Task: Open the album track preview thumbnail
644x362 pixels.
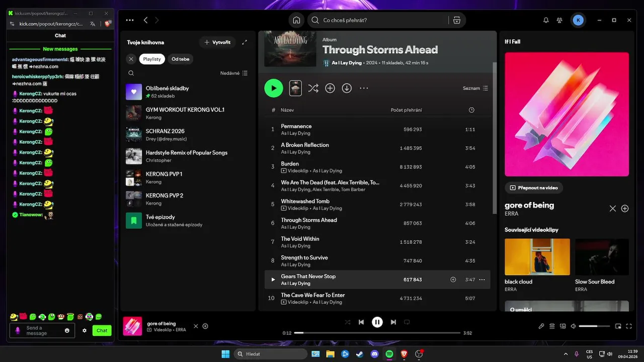Action: pos(295,88)
